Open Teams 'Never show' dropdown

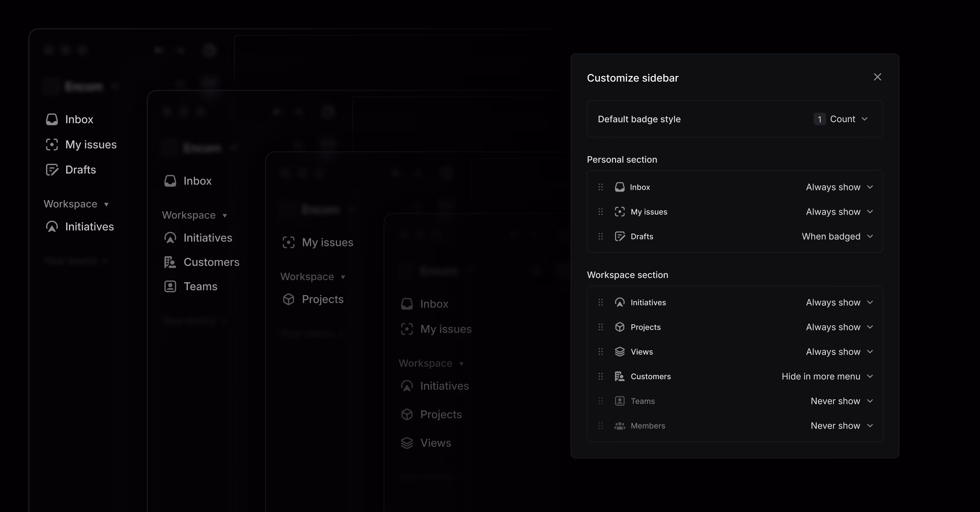pos(842,401)
